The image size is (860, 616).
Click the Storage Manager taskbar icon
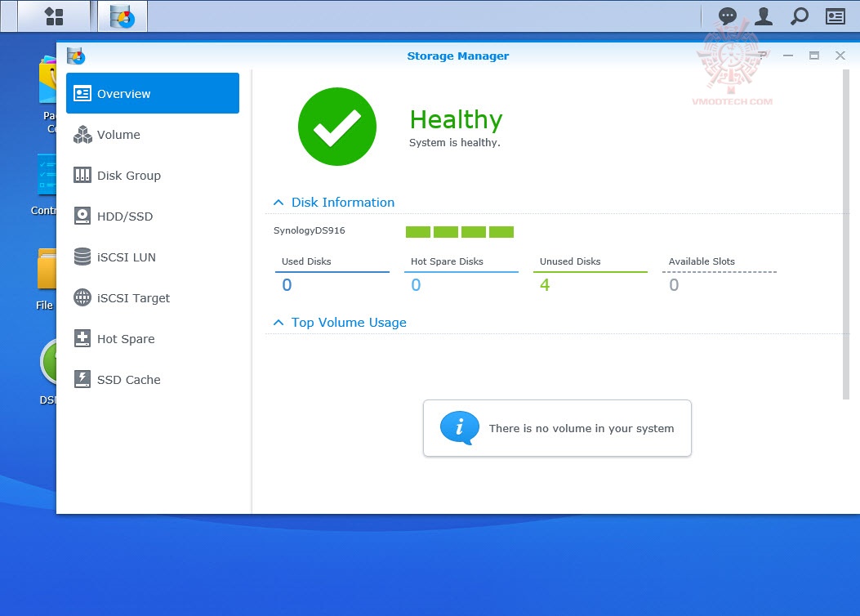click(123, 16)
